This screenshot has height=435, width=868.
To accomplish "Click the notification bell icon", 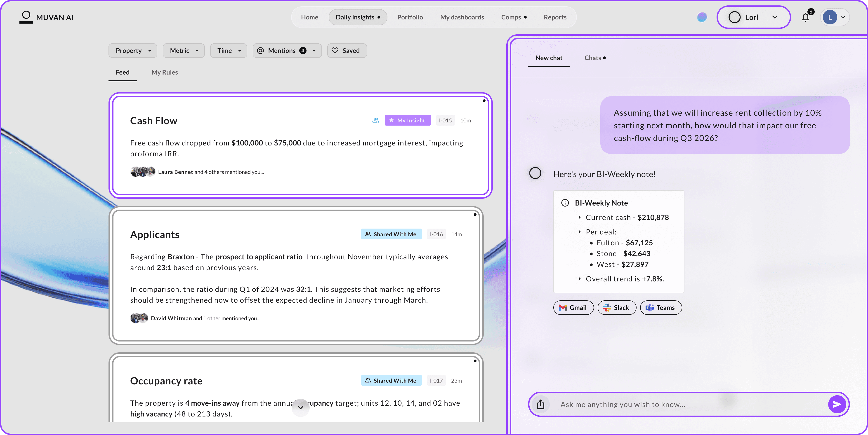I will (x=805, y=17).
